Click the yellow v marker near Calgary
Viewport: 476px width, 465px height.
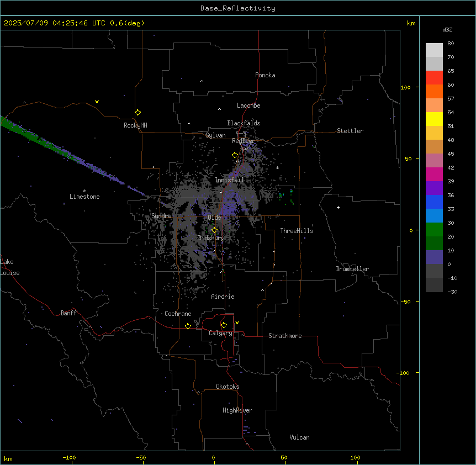(x=237, y=323)
